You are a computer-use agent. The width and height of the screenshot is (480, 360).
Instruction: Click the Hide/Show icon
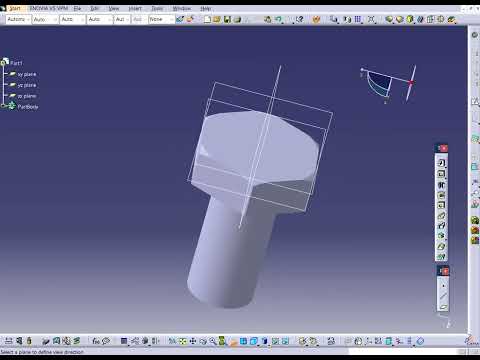tap(275, 341)
